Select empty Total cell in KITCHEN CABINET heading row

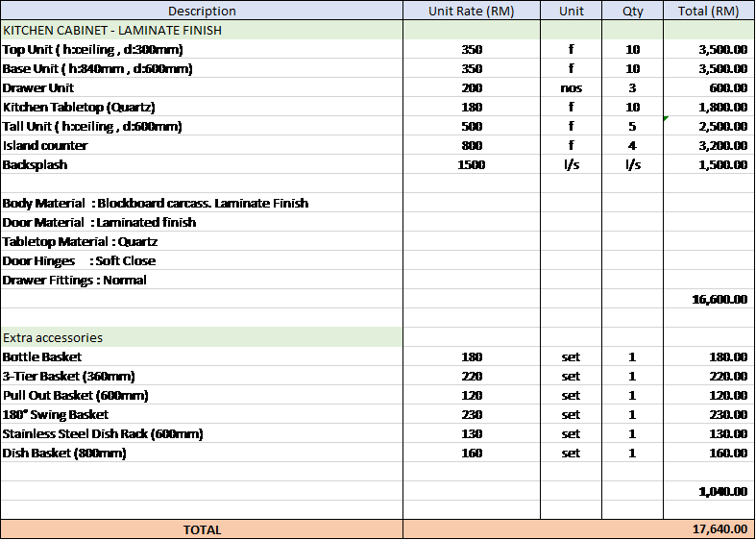pos(708,30)
